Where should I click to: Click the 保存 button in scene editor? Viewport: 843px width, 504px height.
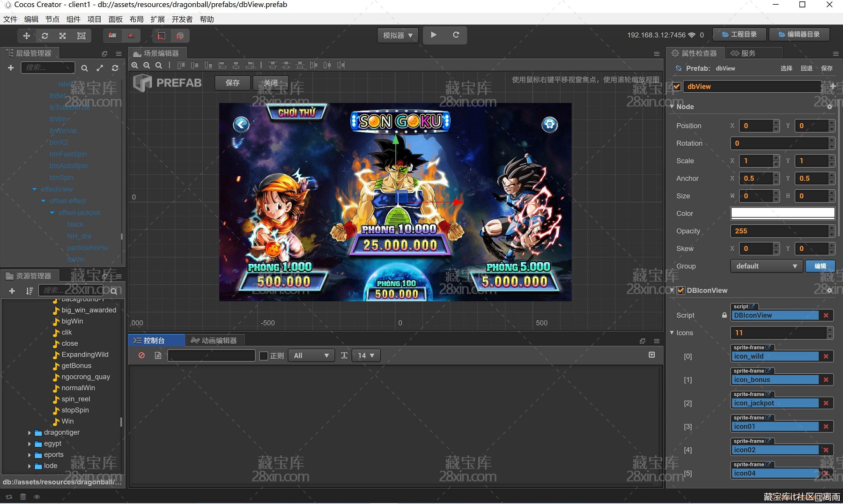pyautogui.click(x=233, y=83)
